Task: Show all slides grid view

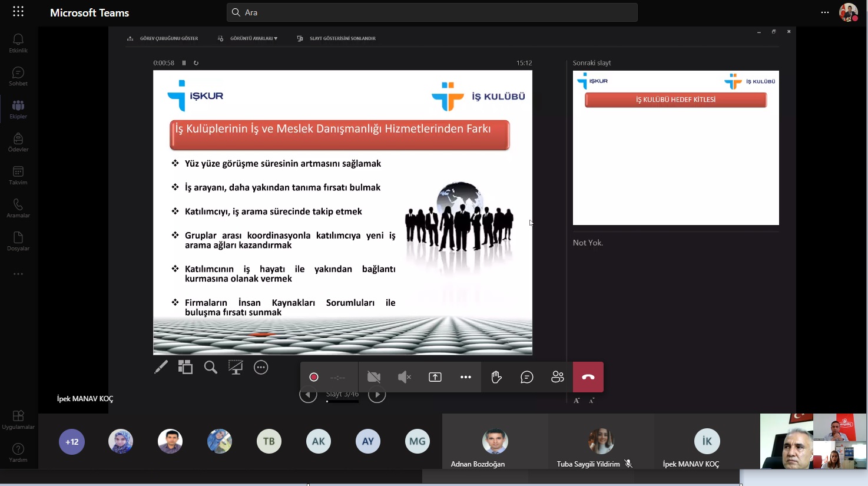Action: pyautogui.click(x=185, y=368)
